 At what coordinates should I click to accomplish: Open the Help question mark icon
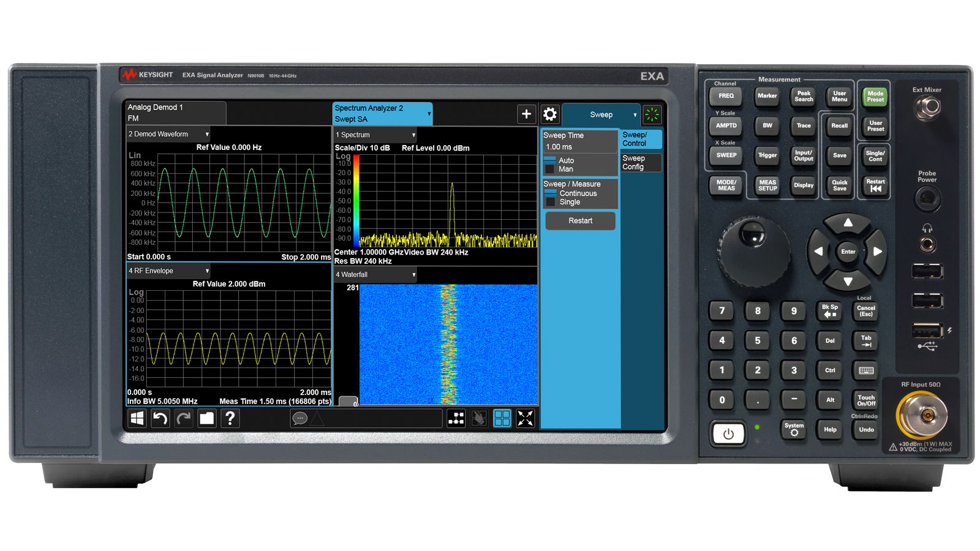click(x=230, y=419)
